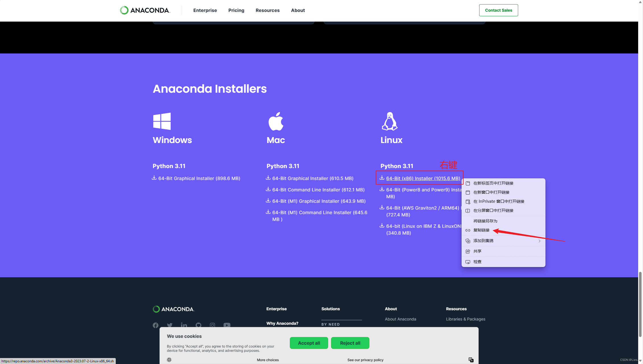
Task: Click the Linux penguin icon
Action: pos(389,121)
